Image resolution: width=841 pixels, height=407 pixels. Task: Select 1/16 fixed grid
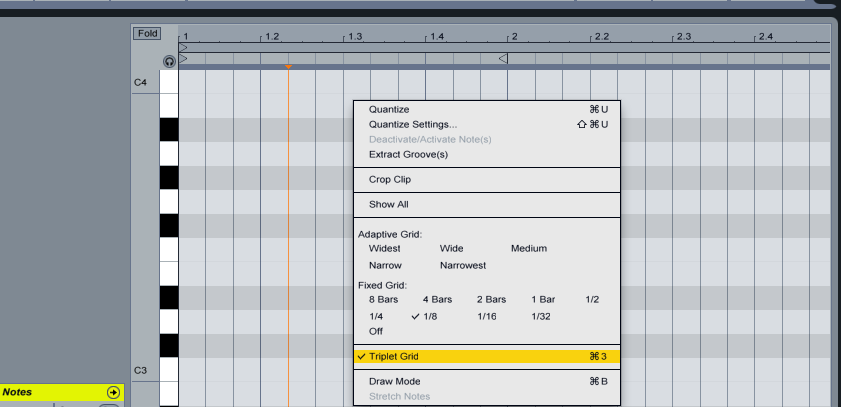(x=487, y=316)
